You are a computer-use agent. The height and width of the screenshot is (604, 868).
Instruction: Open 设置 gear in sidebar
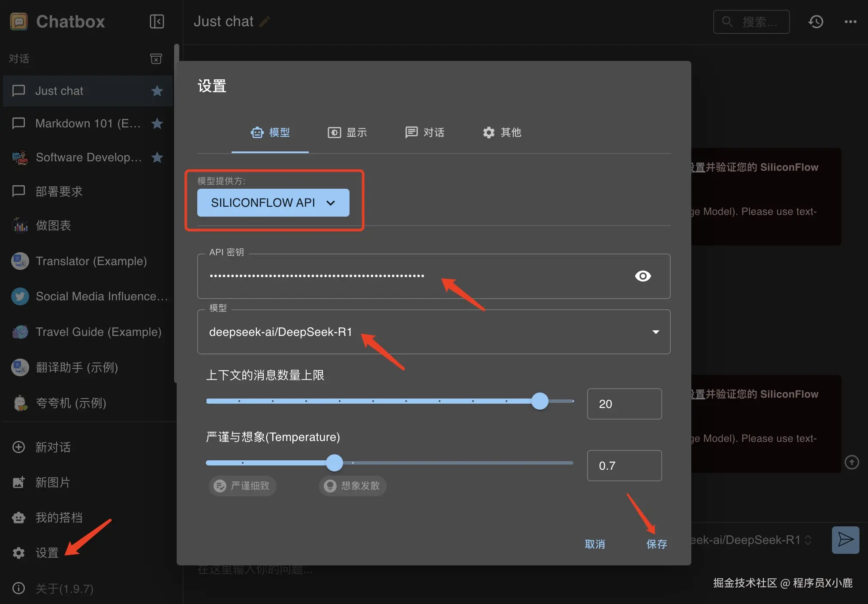pyautogui.click(x=18, y=553)
